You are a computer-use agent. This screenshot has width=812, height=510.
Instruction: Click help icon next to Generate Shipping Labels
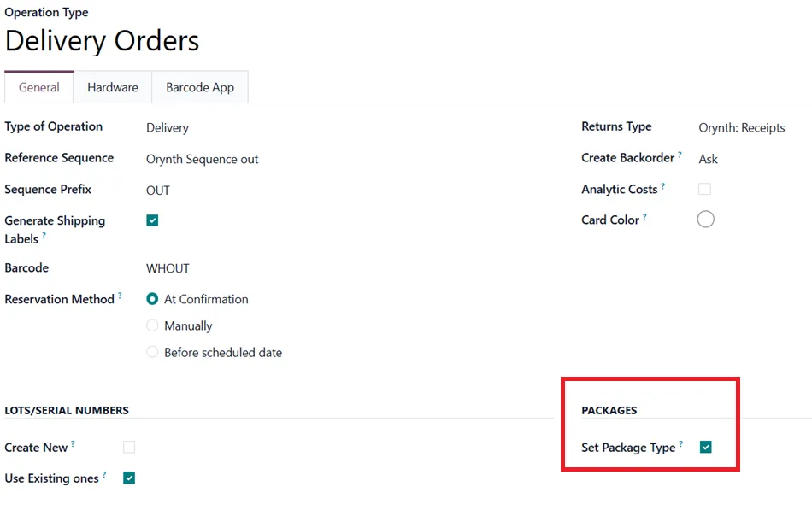pyautogui.click(x=44, y=235)
